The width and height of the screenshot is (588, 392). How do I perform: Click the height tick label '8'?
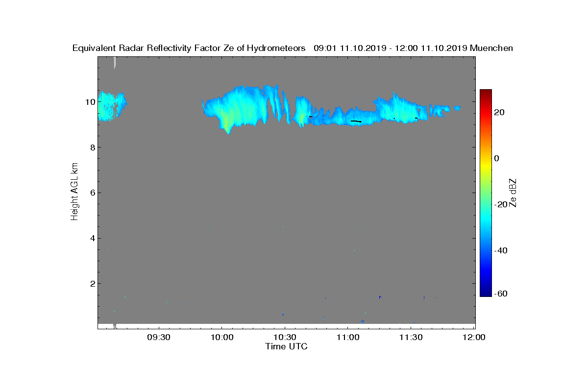coord(92,147)
